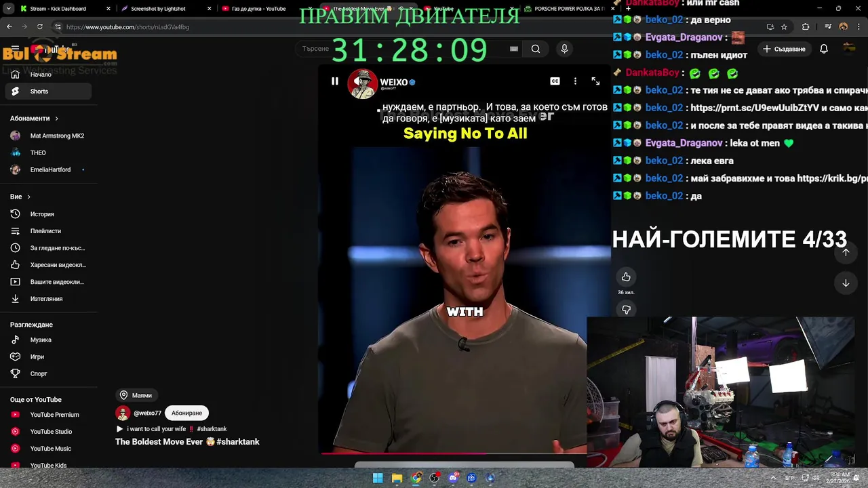
Task: Browse Спорт category
Action: [x=47, y=373]
